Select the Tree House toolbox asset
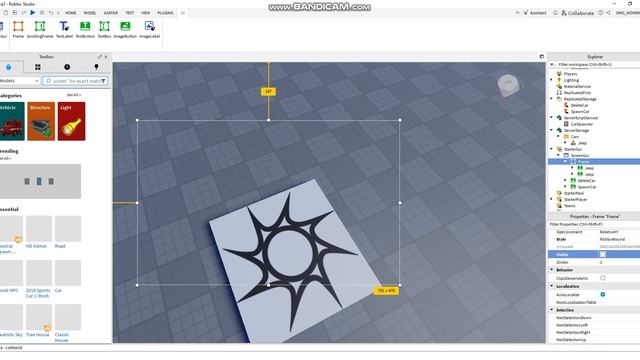The width and height of the screenshot is (640, 360). point(39,321)
